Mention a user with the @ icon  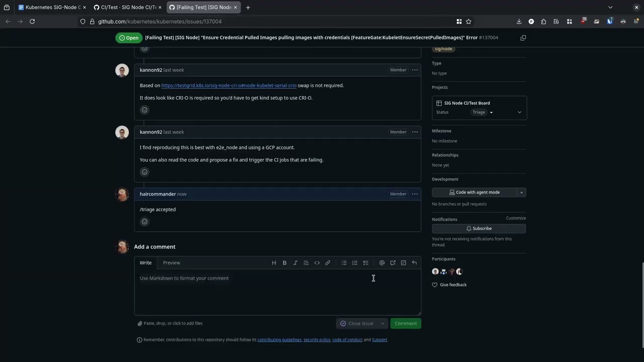pos(382,263)
